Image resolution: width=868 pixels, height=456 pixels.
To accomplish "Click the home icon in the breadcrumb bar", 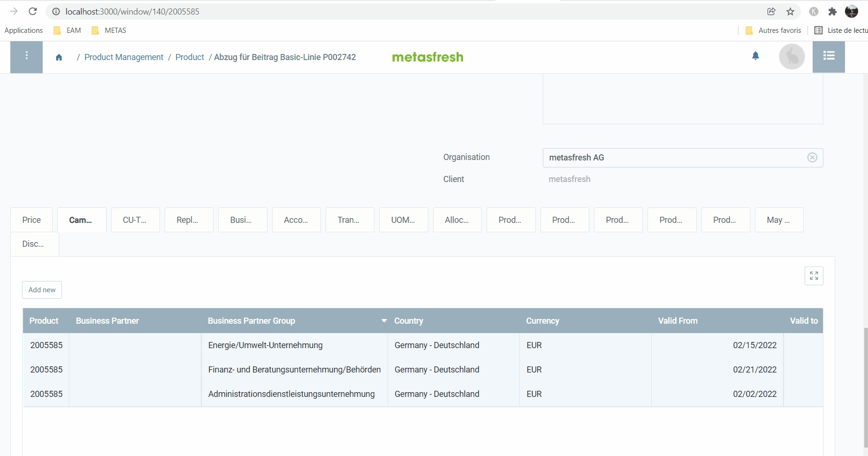I will click(59, 57).
